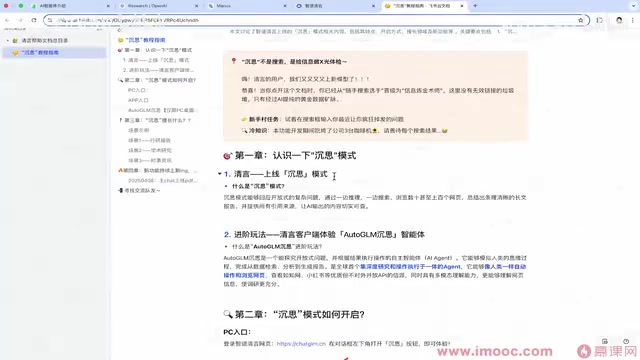Viewport: 640px width, 360px height.
Task: Close the 飞书云文档 tab
Action: 462,6
